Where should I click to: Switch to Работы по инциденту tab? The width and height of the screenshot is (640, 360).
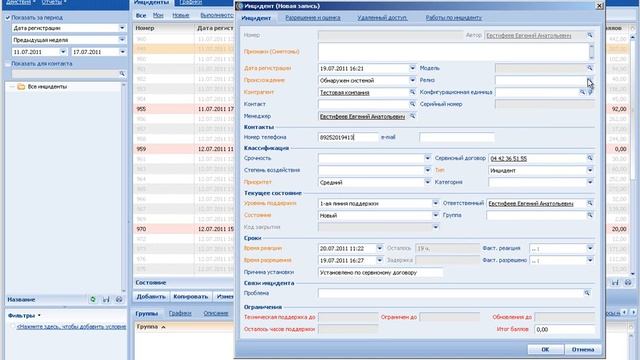pyautogui.click(x=453, y=18)
